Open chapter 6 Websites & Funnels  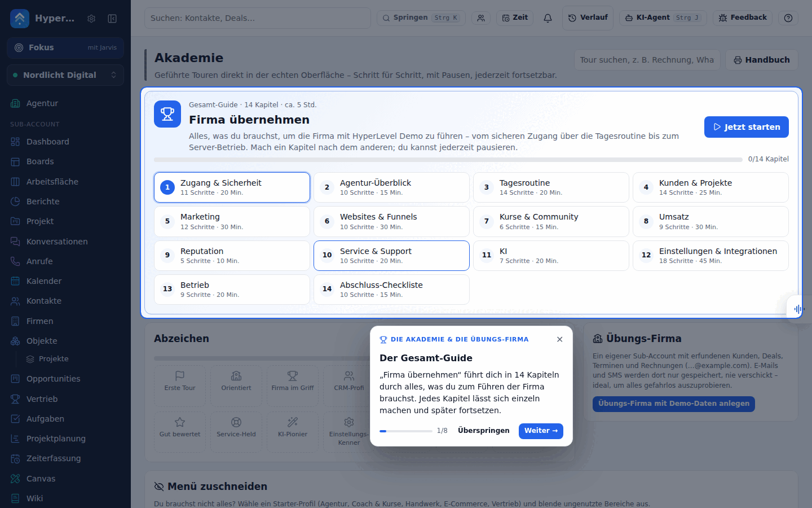pos(391,221)
